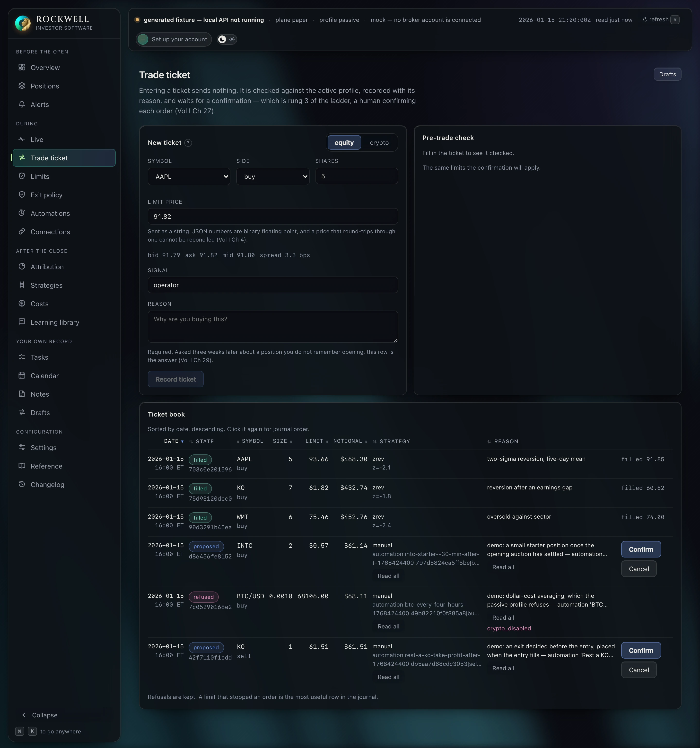Click the Positions layers icon

point(22,85)
